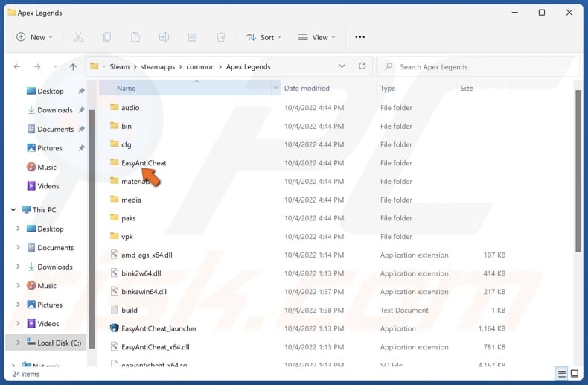Go back with the left arrow
This screenshot has width=588, height=385.
click(17, 67)
